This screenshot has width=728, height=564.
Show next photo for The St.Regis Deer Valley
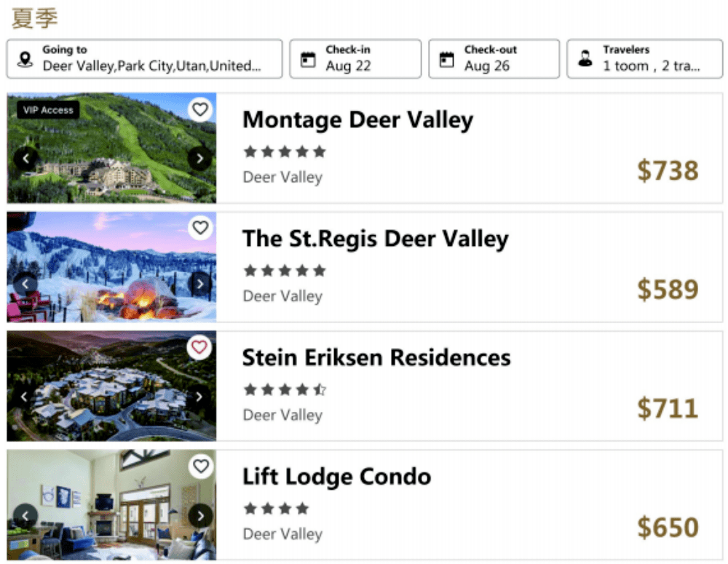[x=199, y=284]
